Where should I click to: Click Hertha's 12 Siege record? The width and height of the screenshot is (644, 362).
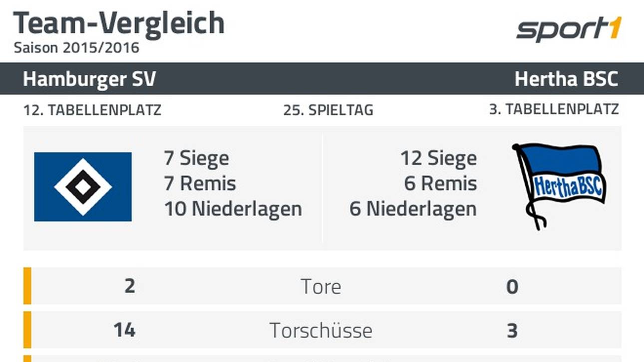438,159
